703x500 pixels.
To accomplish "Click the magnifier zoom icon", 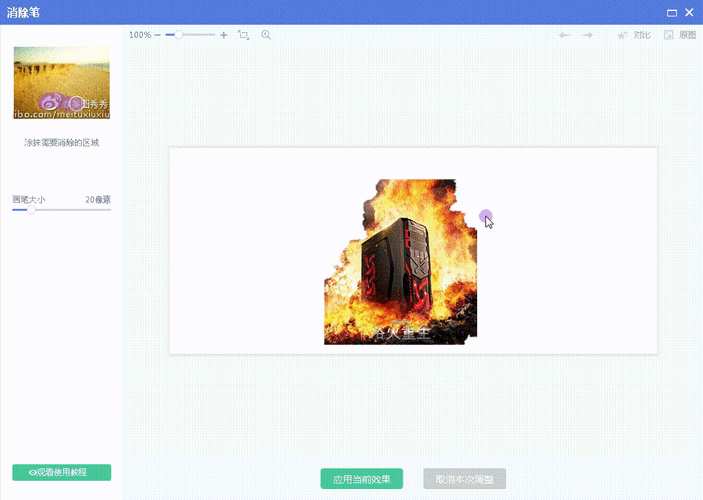I will point(266,35).
